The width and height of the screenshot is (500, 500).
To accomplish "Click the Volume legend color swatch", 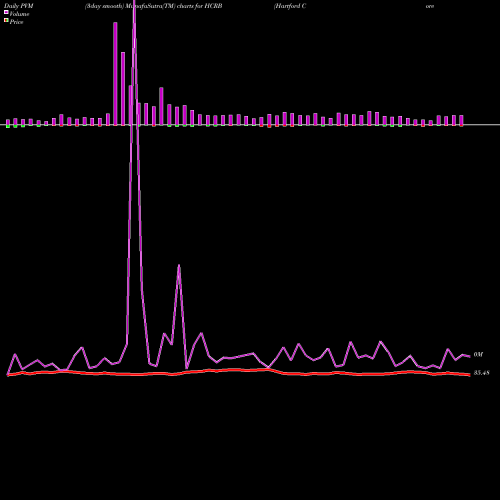I will [x=6, y=12].
